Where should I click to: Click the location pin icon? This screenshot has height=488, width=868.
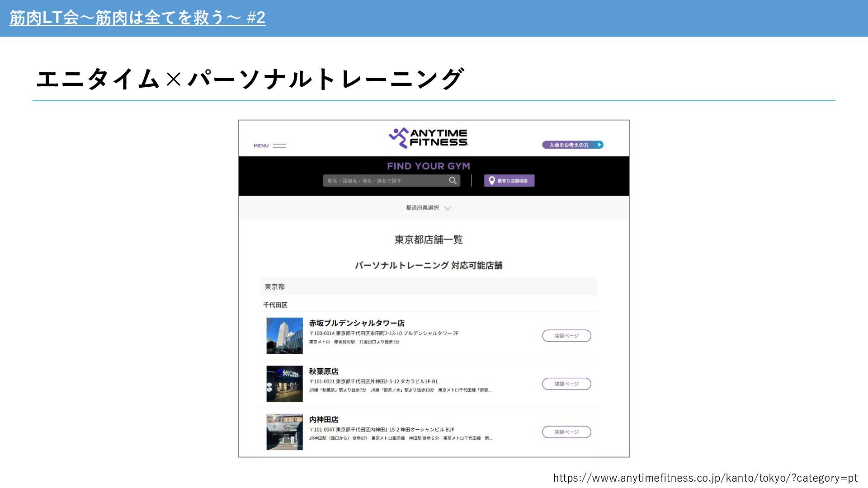[x=491, y=181]
